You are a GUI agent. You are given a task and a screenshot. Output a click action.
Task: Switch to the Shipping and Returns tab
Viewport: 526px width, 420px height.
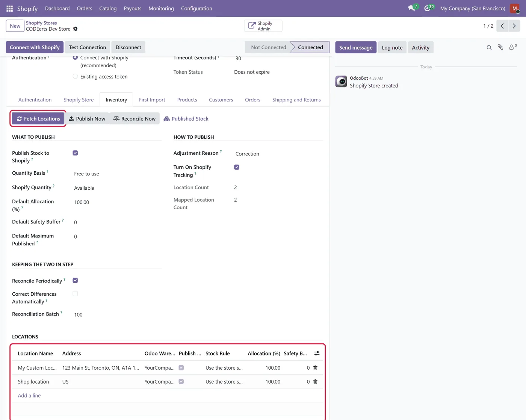click(x=296, y=100)
